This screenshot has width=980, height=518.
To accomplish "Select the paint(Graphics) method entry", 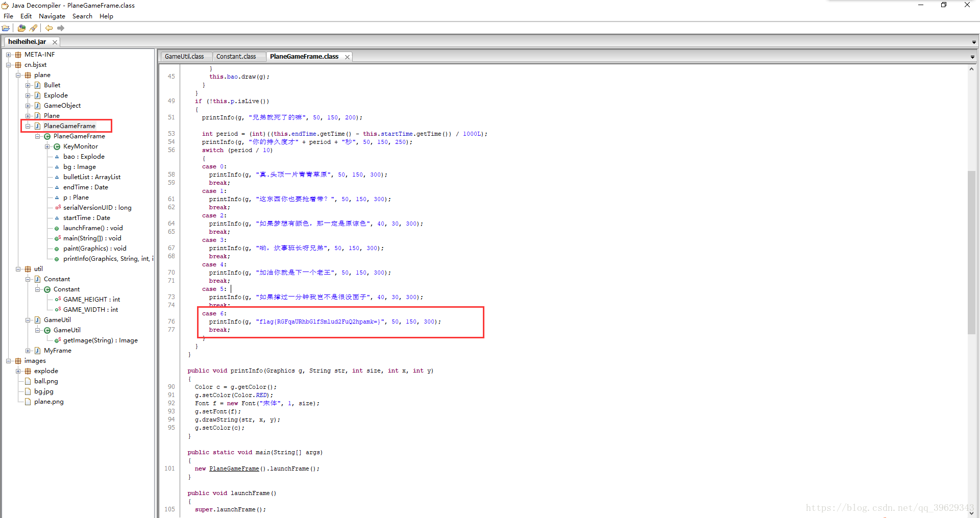I will pos(95,249).
